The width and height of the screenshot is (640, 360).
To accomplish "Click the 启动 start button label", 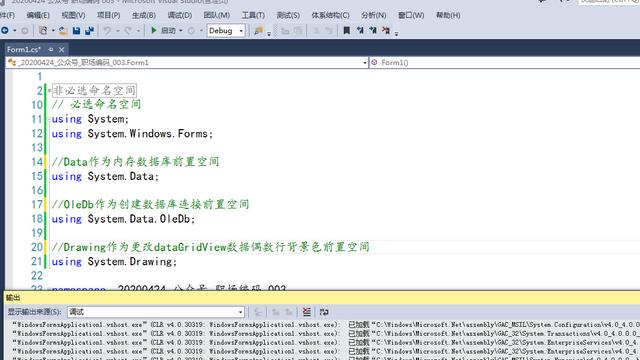I will 168,31.
